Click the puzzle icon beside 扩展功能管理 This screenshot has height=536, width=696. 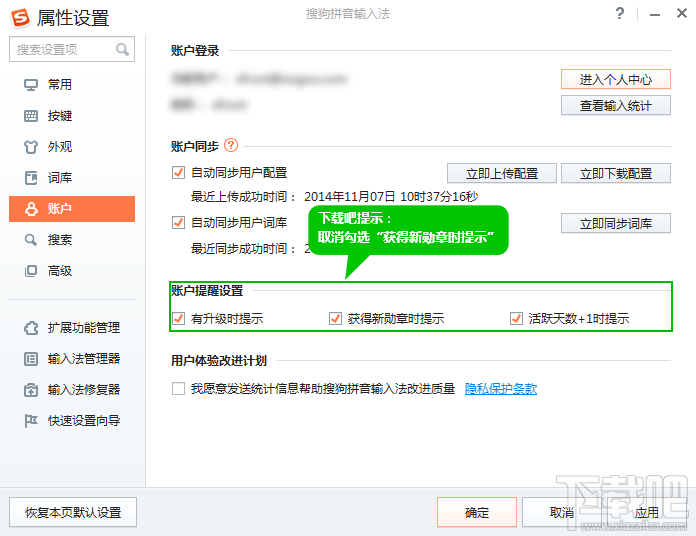[x=31, y=328]
